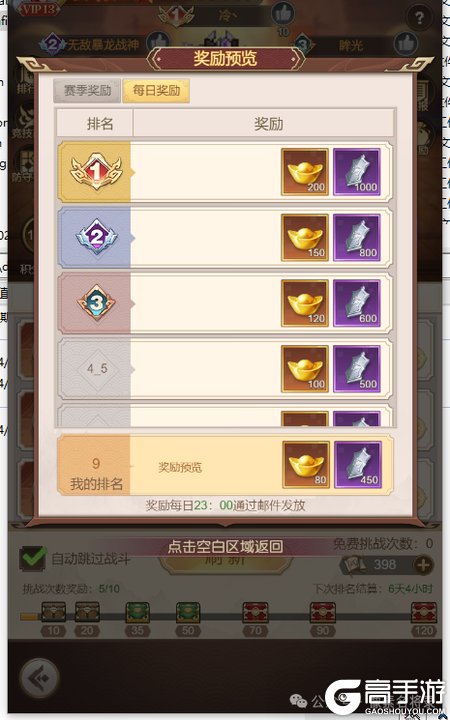Image resolution: width=450 pixels, height=720 pixels.
Task: Tap the rank 3 gold ingot 120 reward
Action: pyautogui.click(x=305, y=303)
